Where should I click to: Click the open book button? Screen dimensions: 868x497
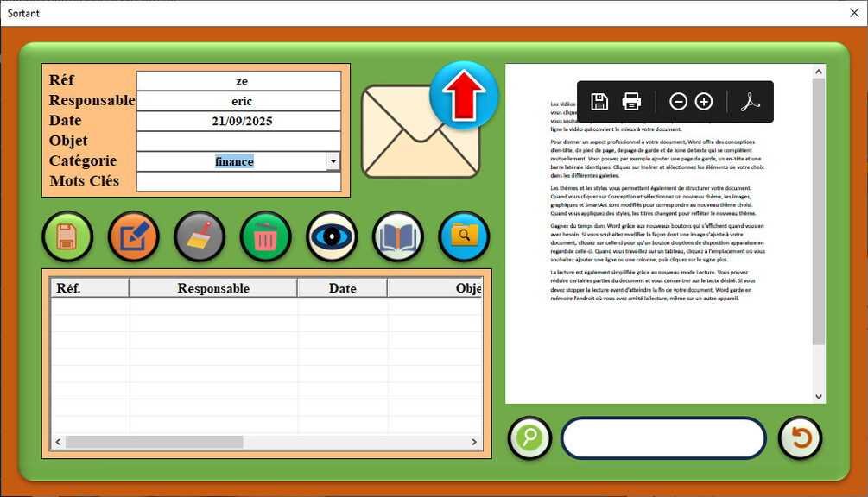point(398,236)
